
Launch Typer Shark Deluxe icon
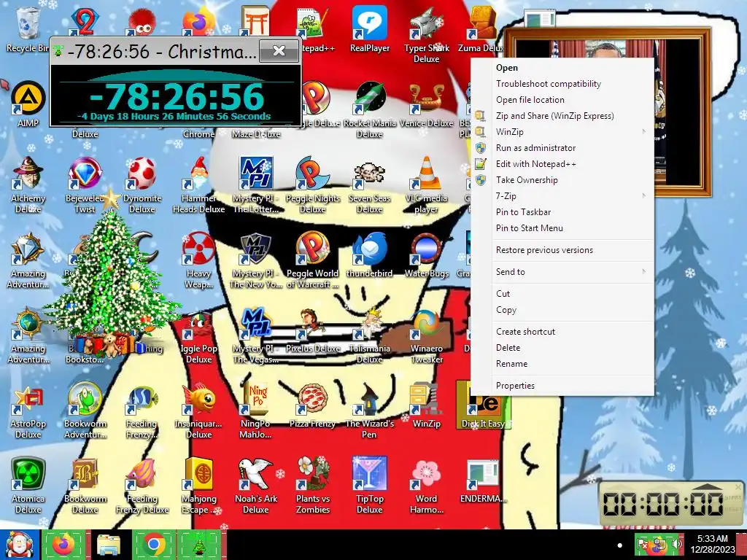click(x=426, y=34)
